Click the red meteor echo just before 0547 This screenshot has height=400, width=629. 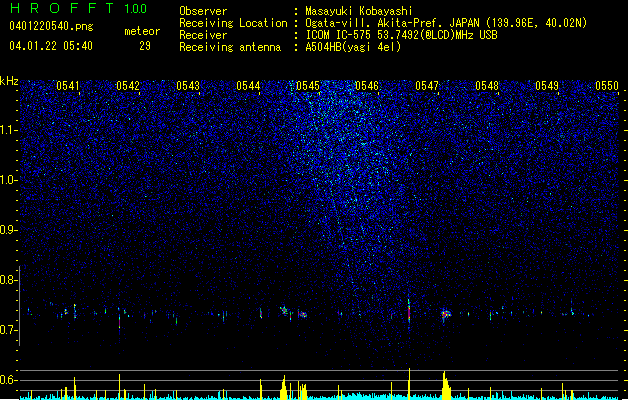click(409, 312)
